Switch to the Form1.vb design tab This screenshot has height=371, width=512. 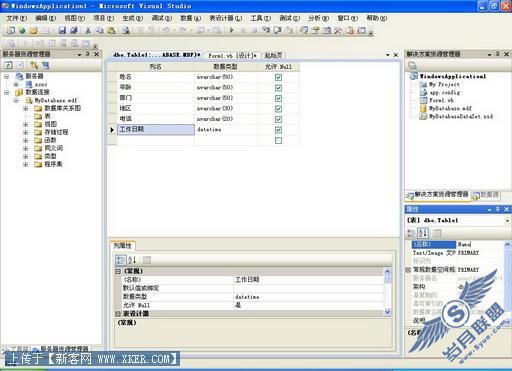[232, 56]
